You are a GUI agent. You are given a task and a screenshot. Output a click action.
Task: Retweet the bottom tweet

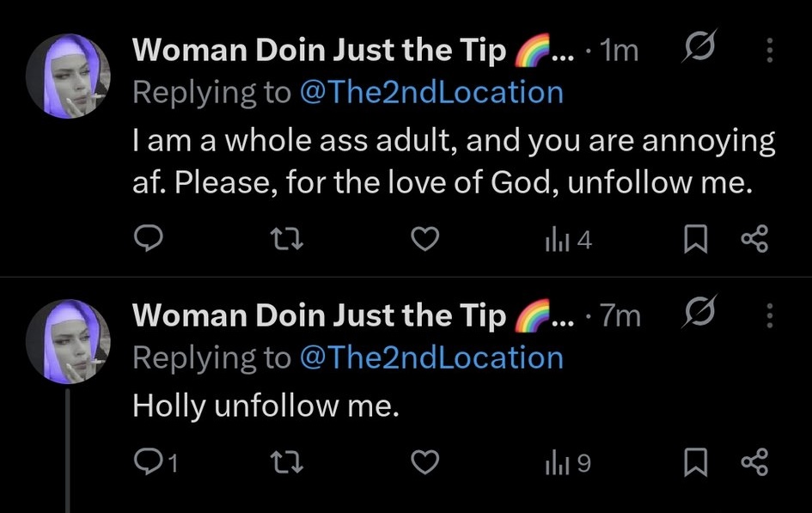coord(286,462)
